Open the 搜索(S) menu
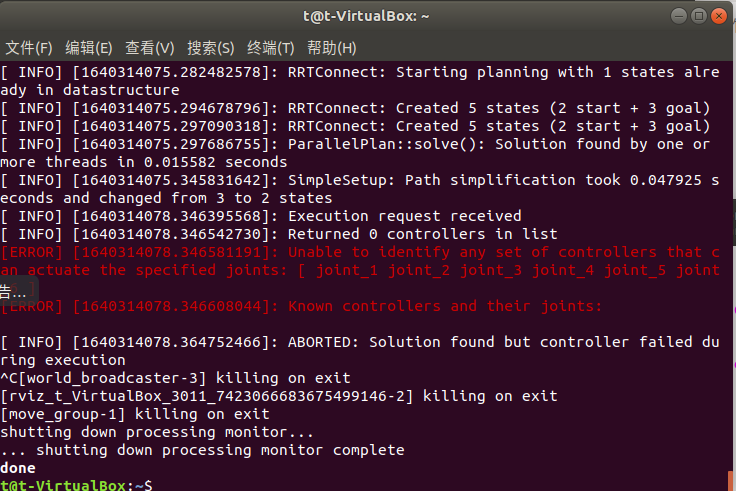 210,48
